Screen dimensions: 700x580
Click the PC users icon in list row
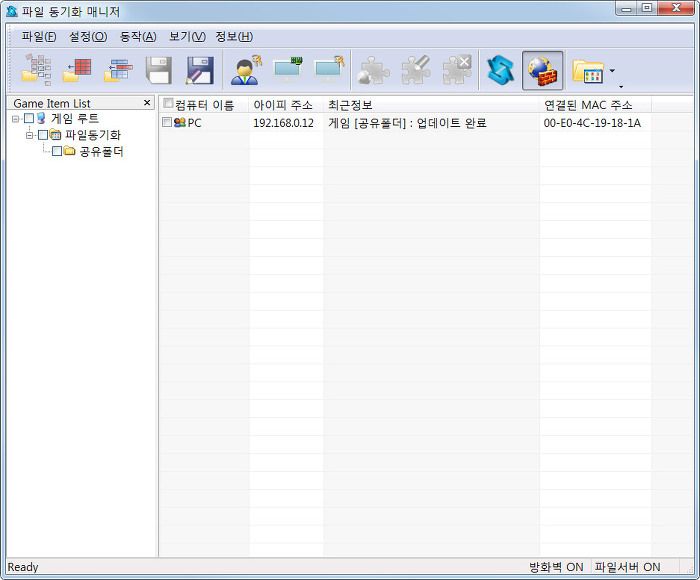[x=179, y=122]
